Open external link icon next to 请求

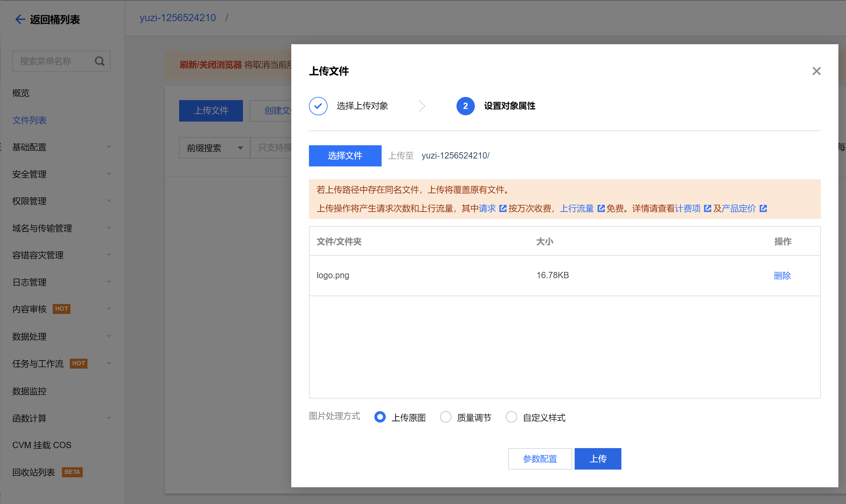tap(503, 208)
